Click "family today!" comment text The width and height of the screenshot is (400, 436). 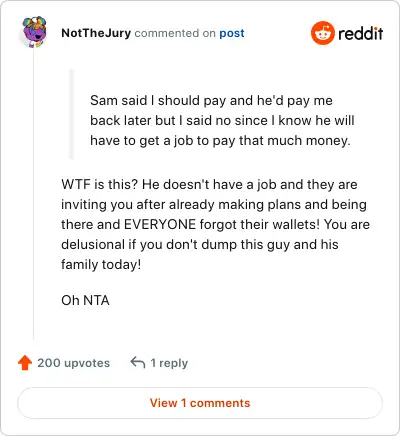coord(101,265)
